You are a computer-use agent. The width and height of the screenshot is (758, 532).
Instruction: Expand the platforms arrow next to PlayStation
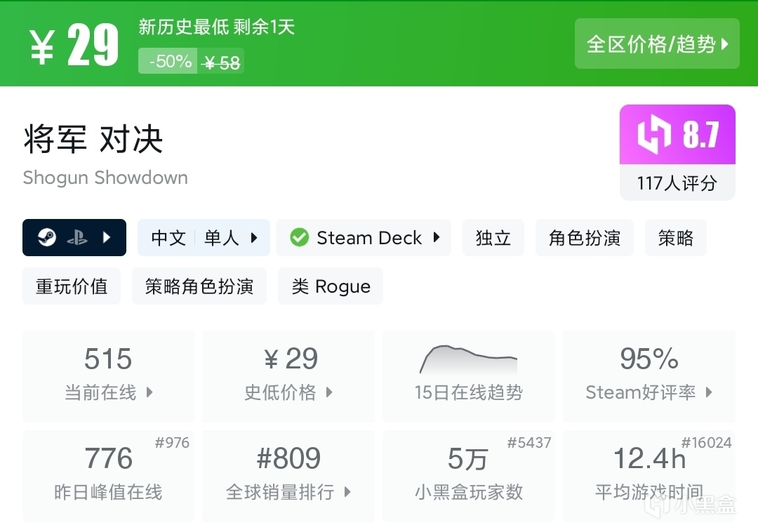tap(107, 238)
